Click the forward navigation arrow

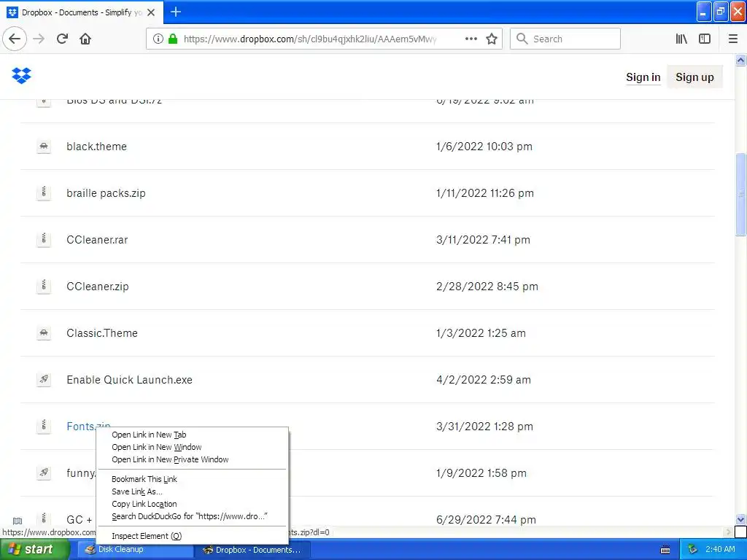(39, 39)
